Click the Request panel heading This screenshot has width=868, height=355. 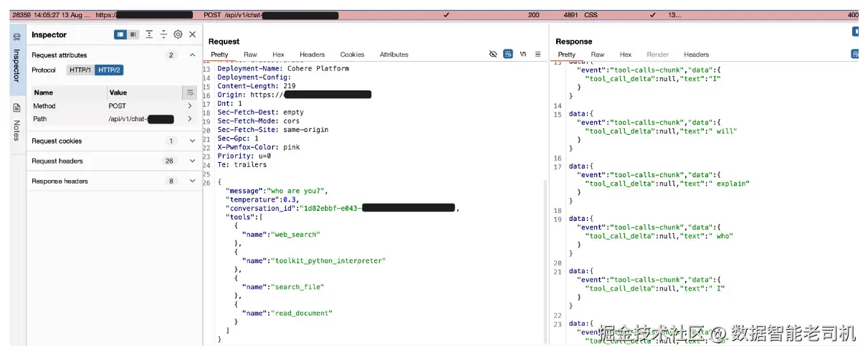tap(224, 42)
